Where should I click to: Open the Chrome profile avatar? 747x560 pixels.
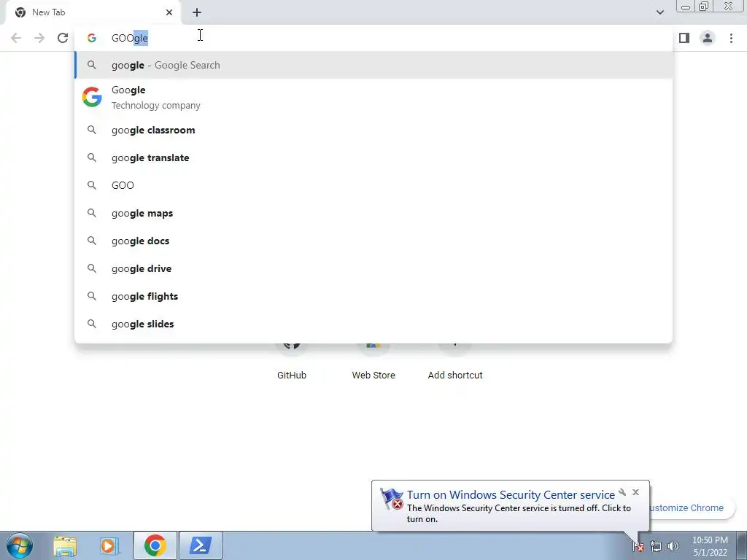coord(708,38)
